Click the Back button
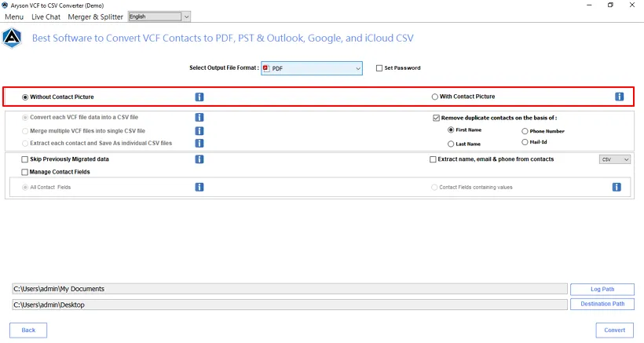 pos(28,330)
